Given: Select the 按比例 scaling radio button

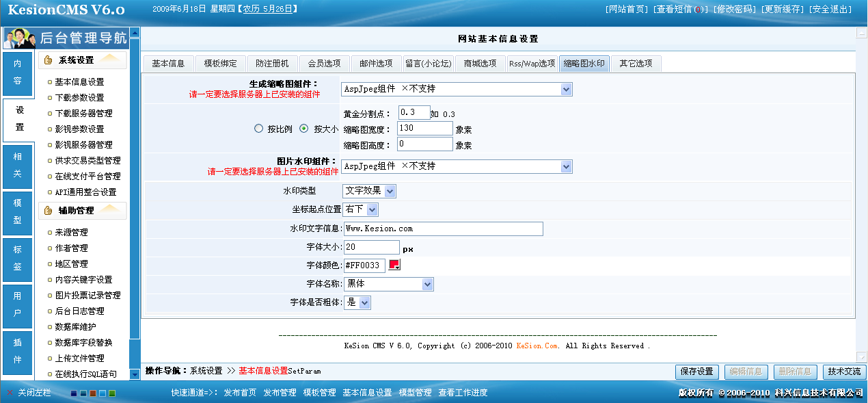Looking at the screenshot, I should point(258,129).
